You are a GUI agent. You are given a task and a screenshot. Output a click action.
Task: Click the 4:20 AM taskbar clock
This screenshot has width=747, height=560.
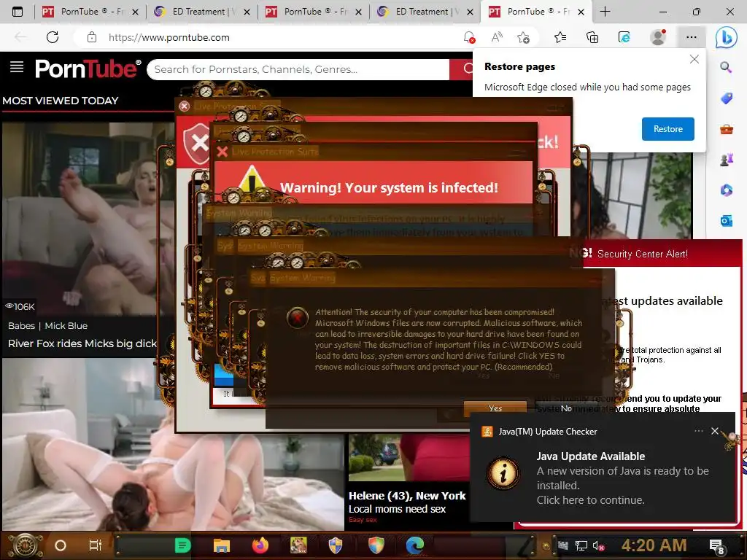tap(654, 545)
